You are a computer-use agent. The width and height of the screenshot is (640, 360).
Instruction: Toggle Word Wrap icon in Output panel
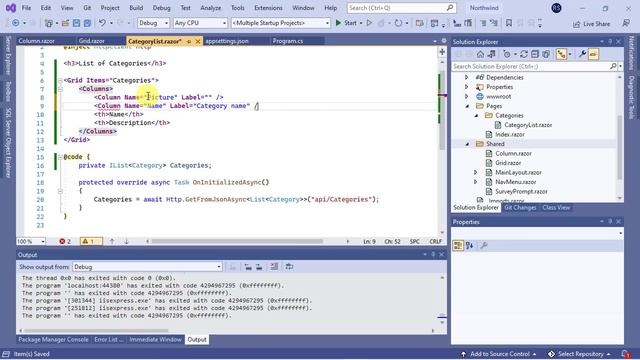click(289, 267)
